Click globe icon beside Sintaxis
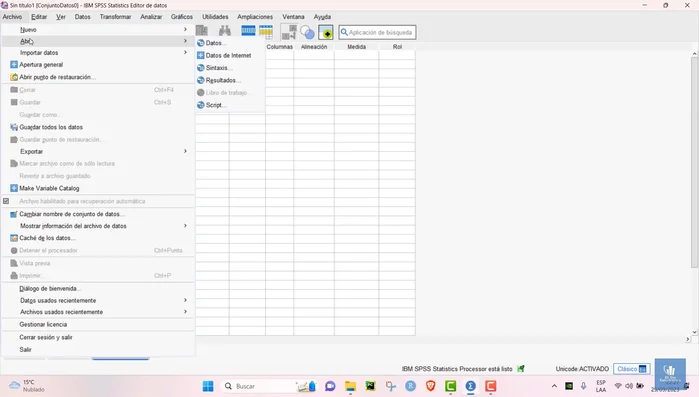The width and height of the screenshot is (699, 397). click(201, 68)
